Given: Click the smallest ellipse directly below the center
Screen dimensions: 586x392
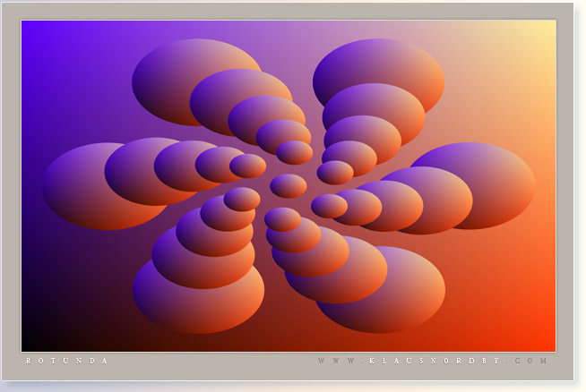Looking at the screenshot, I should tap(282, 218).
